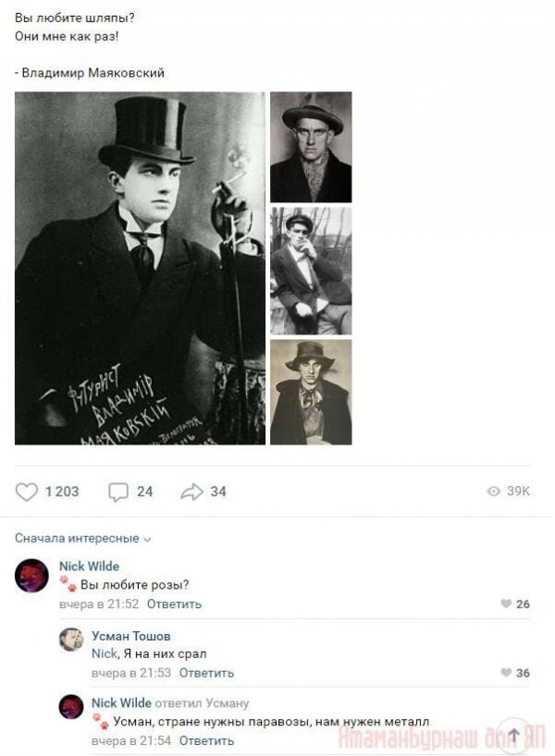Open the middle right seated photo thumbnail
Screen dimensions: 555x756
click(x=311, y=271)
